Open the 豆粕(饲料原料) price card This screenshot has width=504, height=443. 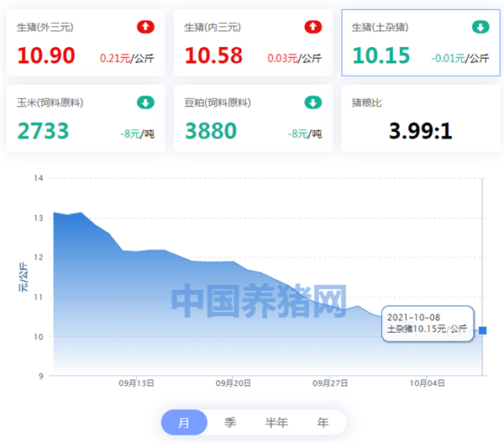click(254, 119)
